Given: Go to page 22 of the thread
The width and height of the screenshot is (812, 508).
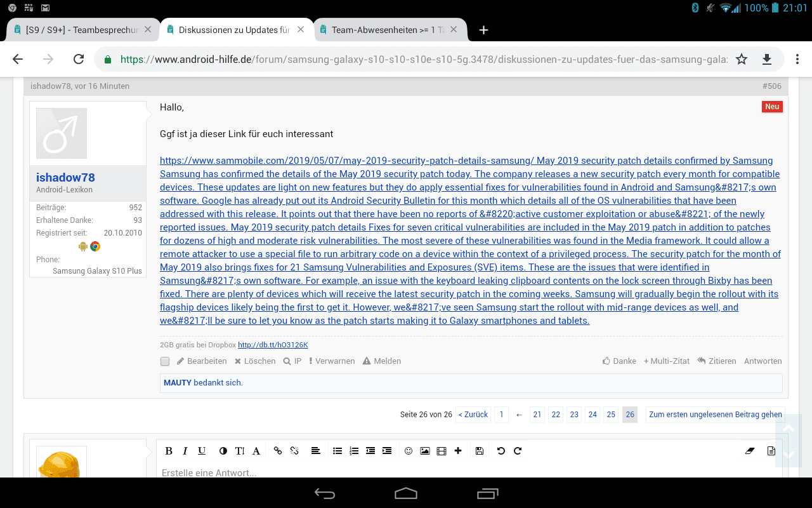Looking at the screenshot, I should click(x=556, y=414).
